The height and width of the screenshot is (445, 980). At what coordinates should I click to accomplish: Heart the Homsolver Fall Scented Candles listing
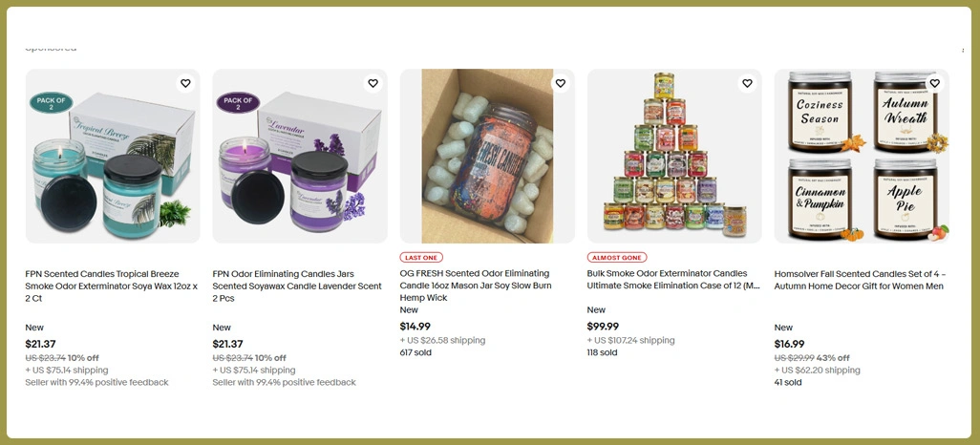pyautogui.click(x=934, y=83)
